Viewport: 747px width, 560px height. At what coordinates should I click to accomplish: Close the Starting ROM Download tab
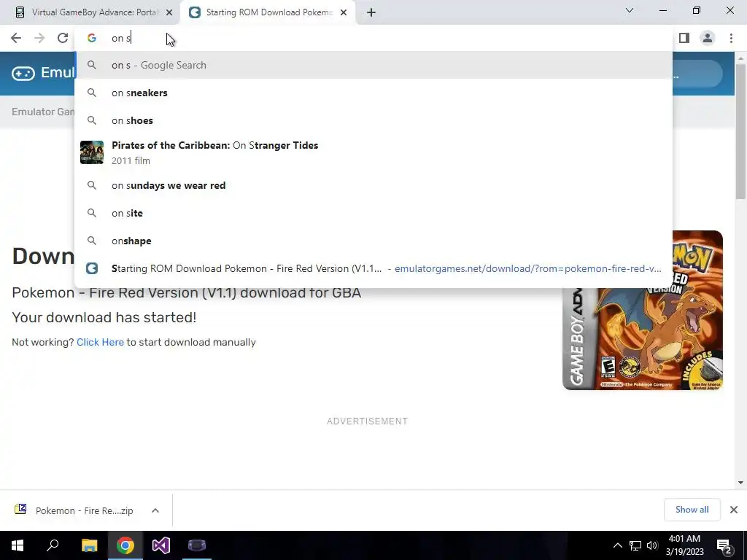pyautogui.click(x=344, y=13)
